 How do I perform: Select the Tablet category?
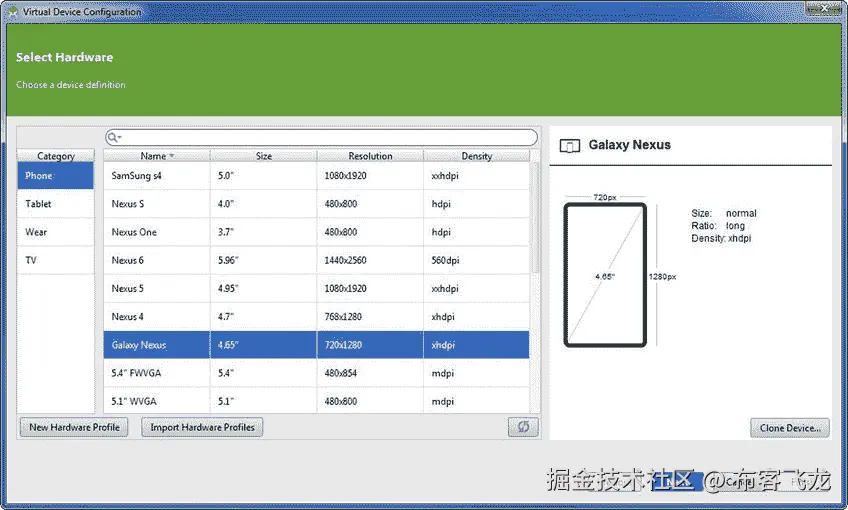pos(56,204)
